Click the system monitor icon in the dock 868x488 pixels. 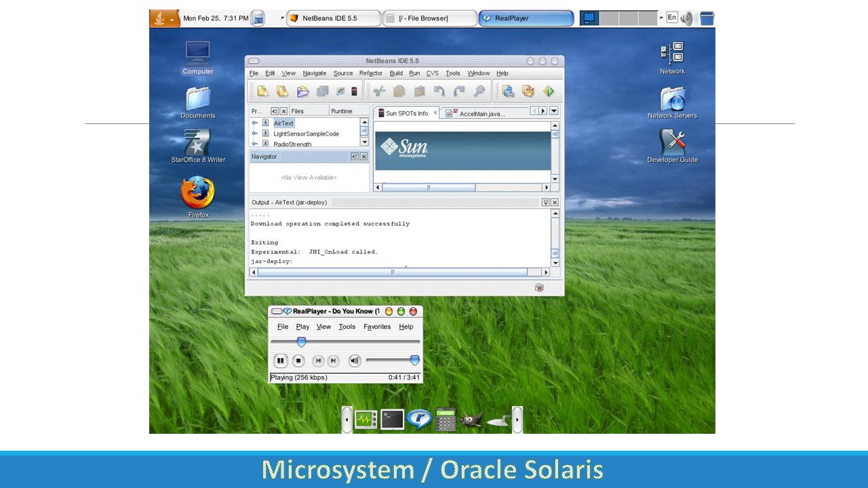(x=366, y=420)
